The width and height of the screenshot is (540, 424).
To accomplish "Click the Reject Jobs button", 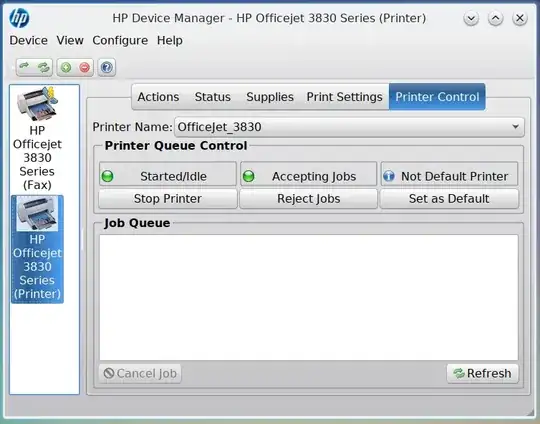I will pyautogui.click(x=309, y=199).
